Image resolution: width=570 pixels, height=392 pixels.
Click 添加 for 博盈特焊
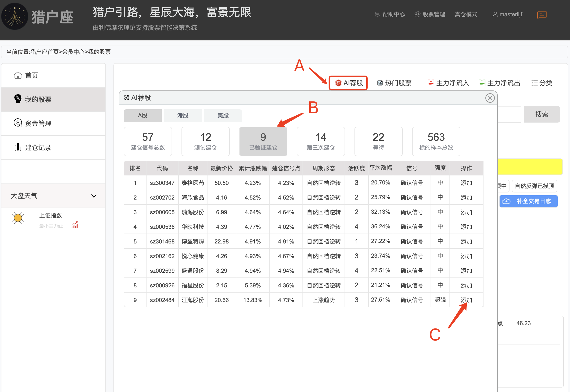pos(466,241)
